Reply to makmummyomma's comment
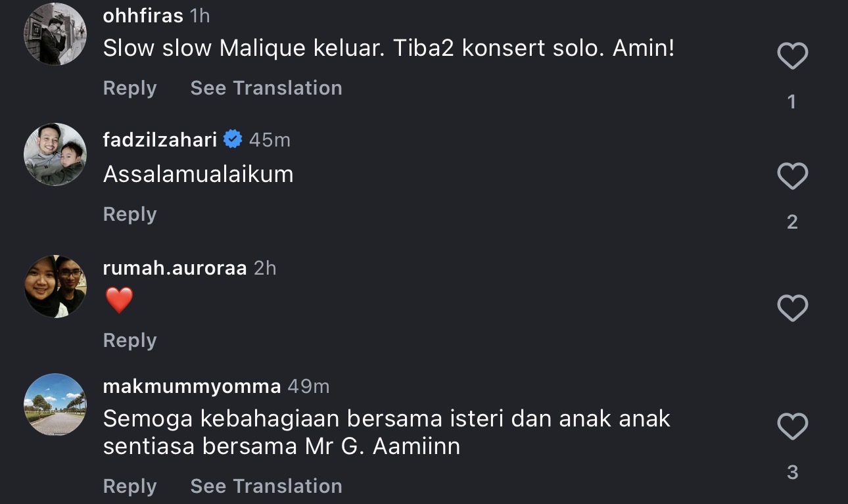The image size is (848, 504). (x=130, y=486)
